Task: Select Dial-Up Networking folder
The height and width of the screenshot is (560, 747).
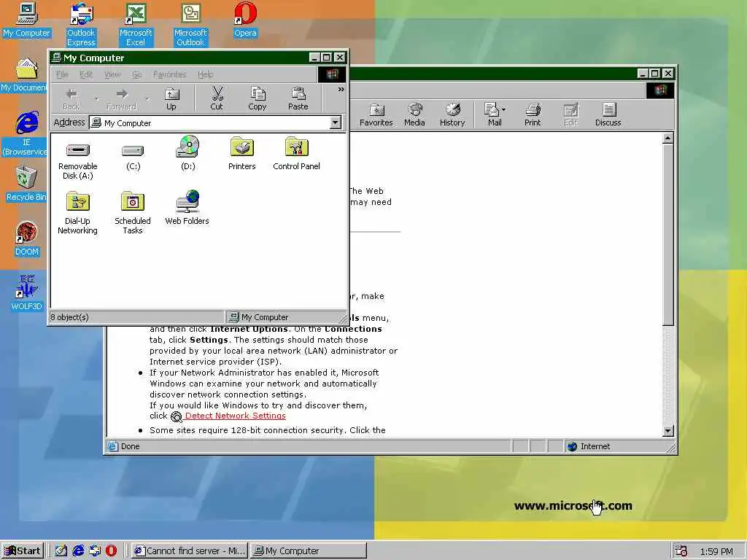Action: point(77,213)
